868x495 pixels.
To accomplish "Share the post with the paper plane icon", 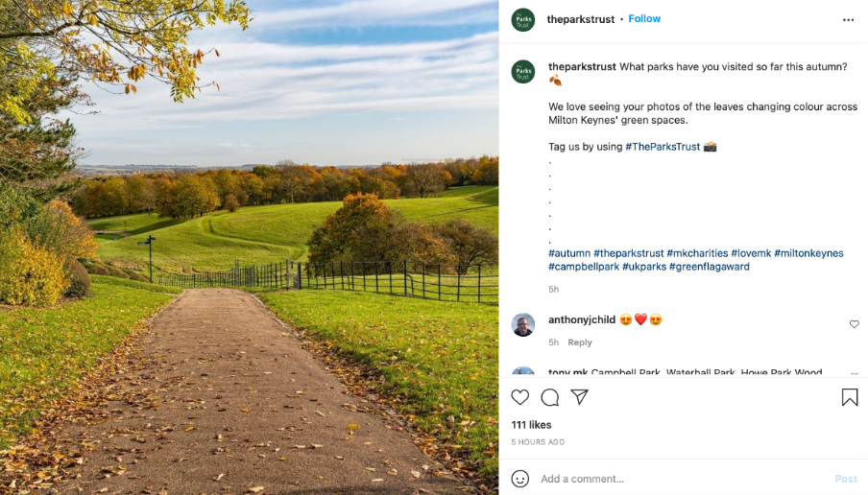I will coord(580,397).
